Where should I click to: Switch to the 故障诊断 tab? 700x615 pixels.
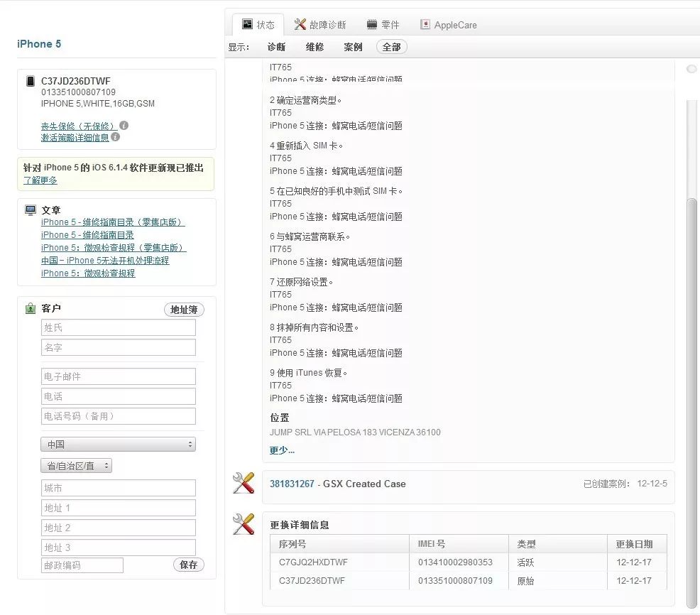[x=320, y=25]
